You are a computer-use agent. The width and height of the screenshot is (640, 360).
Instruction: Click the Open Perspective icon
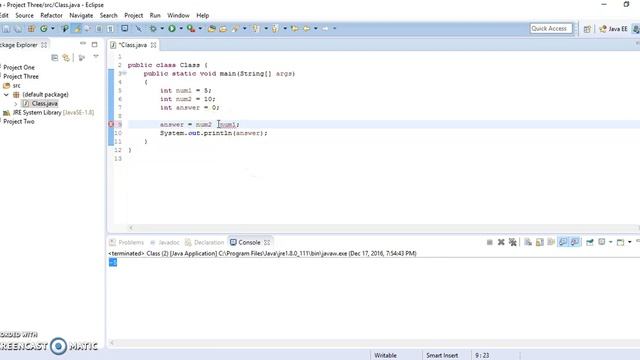pos(587,29)
